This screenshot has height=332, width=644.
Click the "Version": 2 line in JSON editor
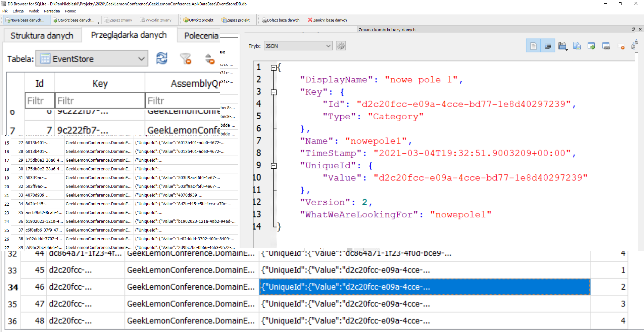pos(336,202)
